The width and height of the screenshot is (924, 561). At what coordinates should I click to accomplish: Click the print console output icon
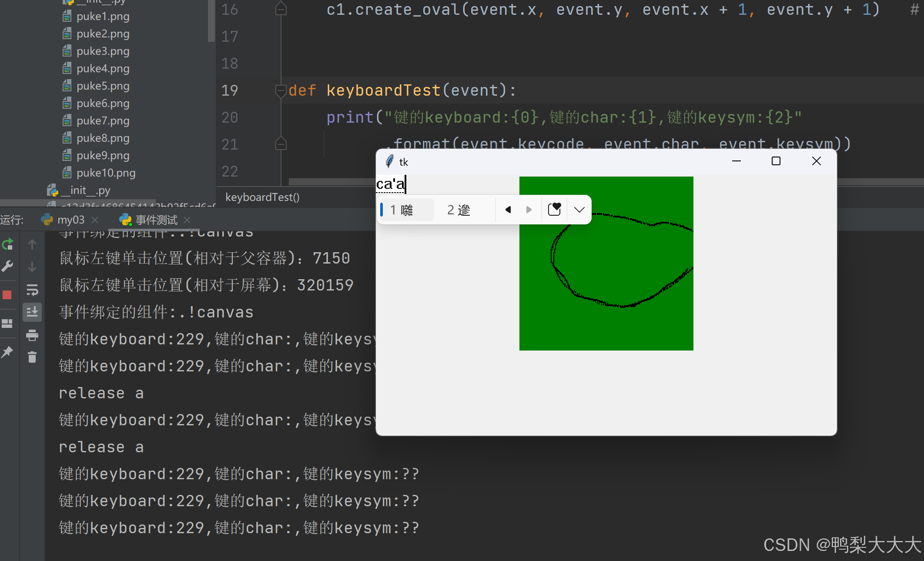click(32, 335)
